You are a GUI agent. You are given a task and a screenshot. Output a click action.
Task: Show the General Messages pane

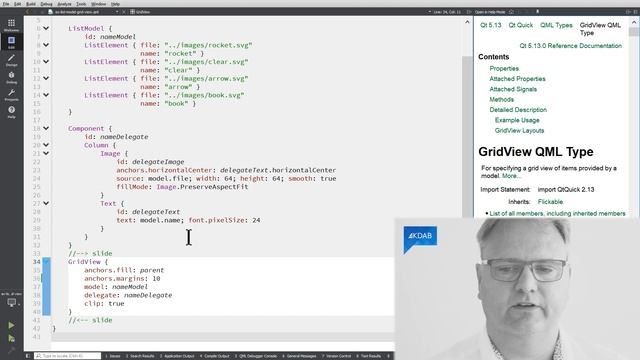[x=299, y=356]
